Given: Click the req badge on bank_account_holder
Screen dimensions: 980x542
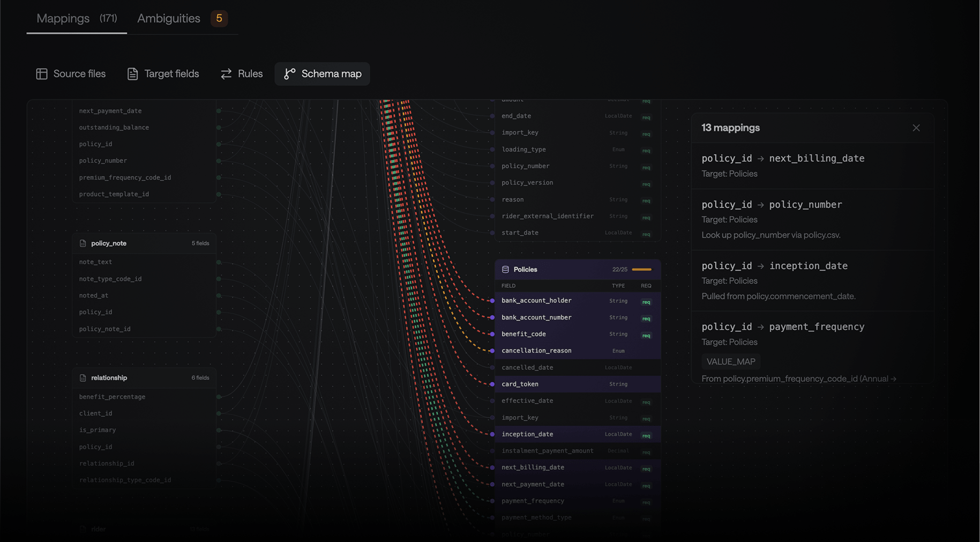Looking at the screenshot, I should (x=646, y=302).
